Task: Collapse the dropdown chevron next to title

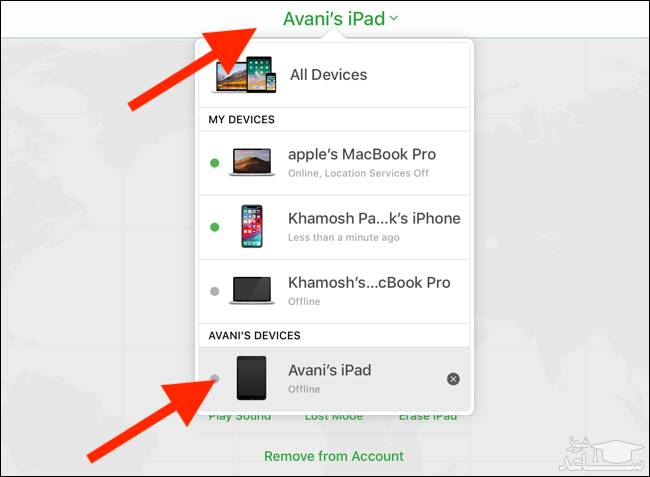Action: pos(394,18)
